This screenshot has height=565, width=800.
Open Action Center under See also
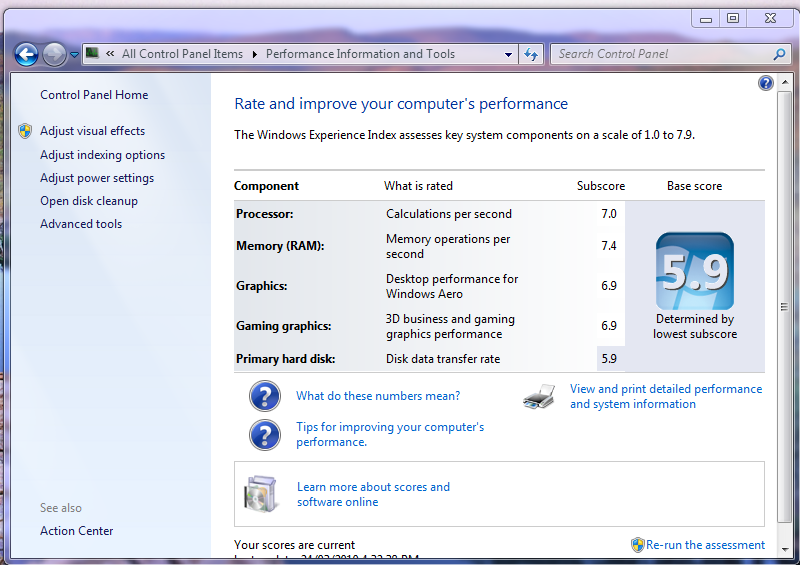click(x=77, y=531)
